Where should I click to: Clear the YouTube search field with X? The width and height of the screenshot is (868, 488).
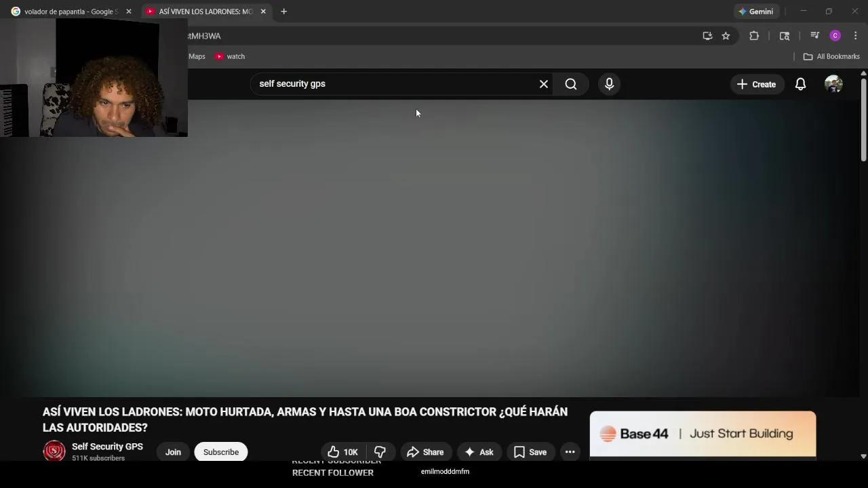point(543,84)
